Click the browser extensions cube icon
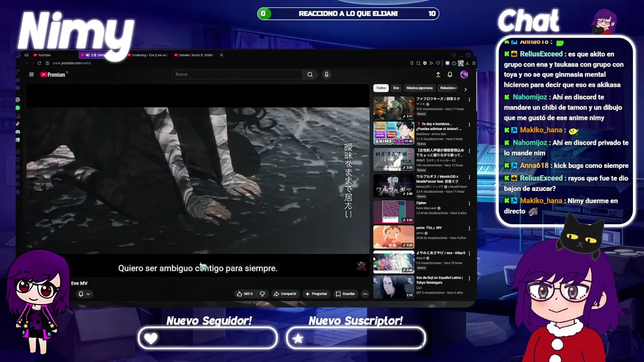 pos(454,63)
